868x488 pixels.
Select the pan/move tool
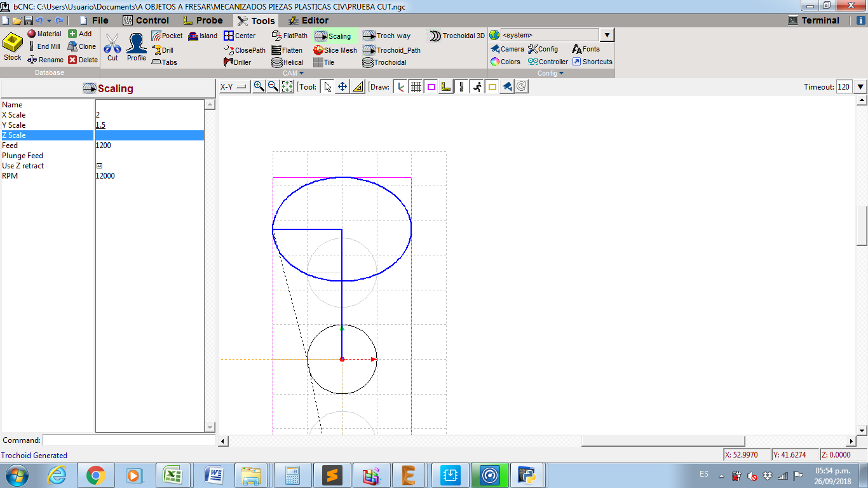pos(342,87)
